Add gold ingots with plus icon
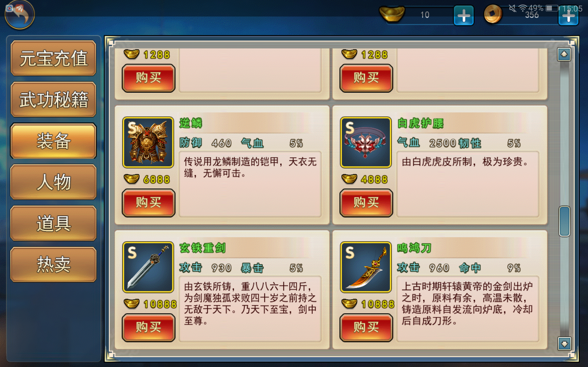588x367 pixels. tap(464, 15)
